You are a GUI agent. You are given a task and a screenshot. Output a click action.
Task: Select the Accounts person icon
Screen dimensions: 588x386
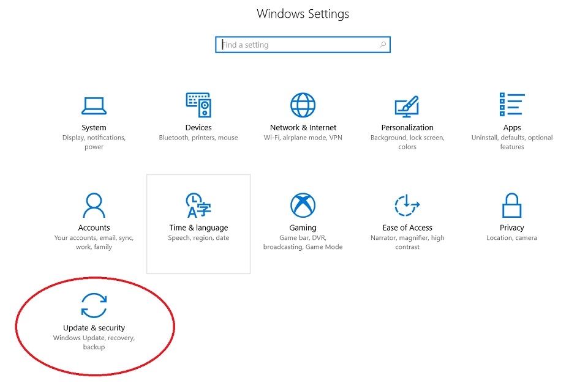coord(94,204)
